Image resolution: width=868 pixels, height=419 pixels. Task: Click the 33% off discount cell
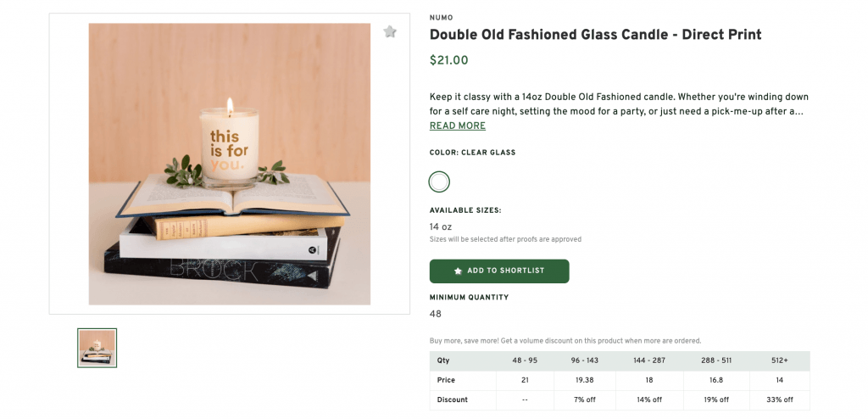(x=777, y=399)
